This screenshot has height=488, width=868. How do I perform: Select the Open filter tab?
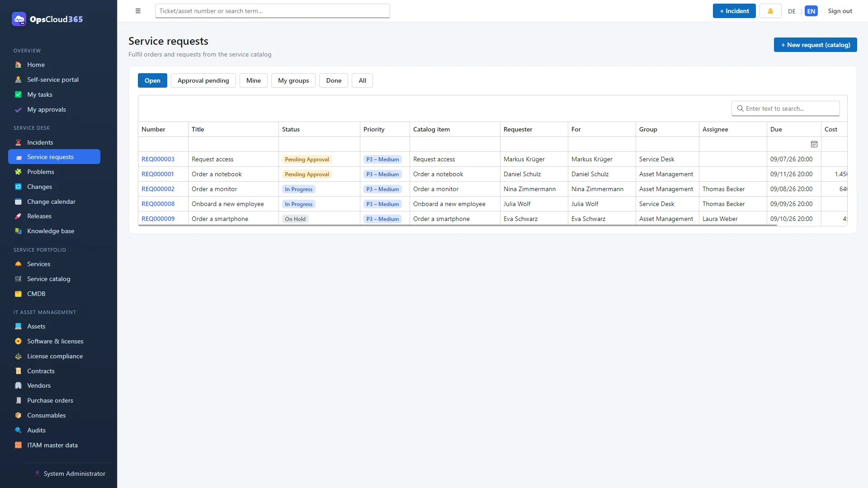point(152,80)
